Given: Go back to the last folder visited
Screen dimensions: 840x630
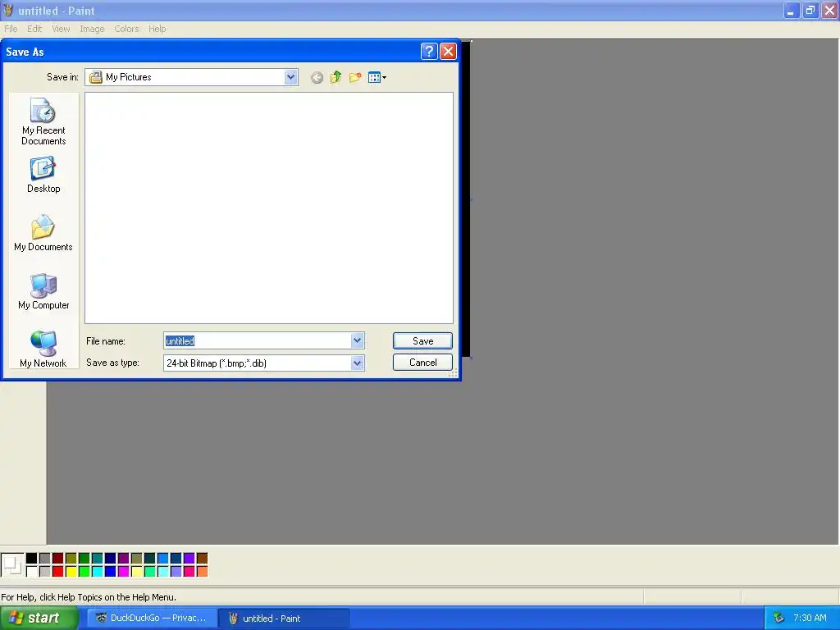Looking at the screenshot, I should 317,78.
